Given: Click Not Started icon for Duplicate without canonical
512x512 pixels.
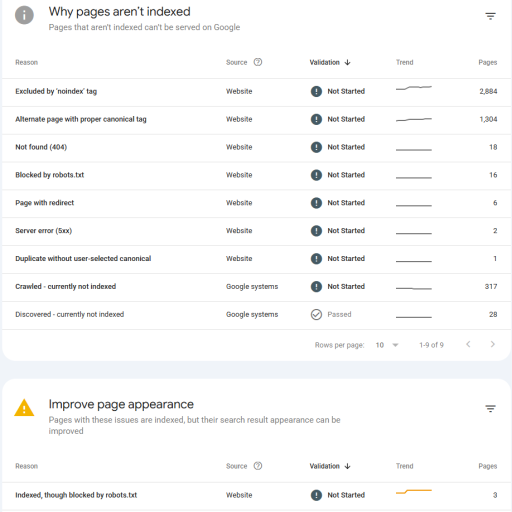Looking at the screenshot, I should [316, 259].
